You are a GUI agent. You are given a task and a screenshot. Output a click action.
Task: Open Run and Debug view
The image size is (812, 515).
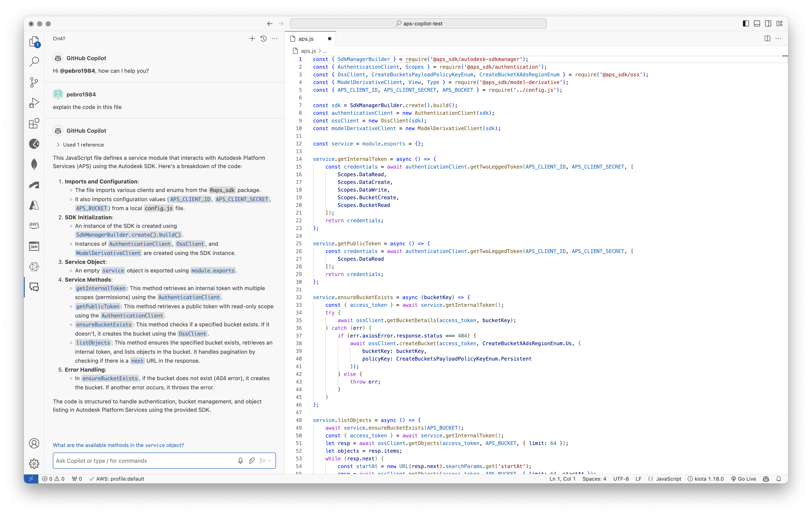(x=34, y=103)
